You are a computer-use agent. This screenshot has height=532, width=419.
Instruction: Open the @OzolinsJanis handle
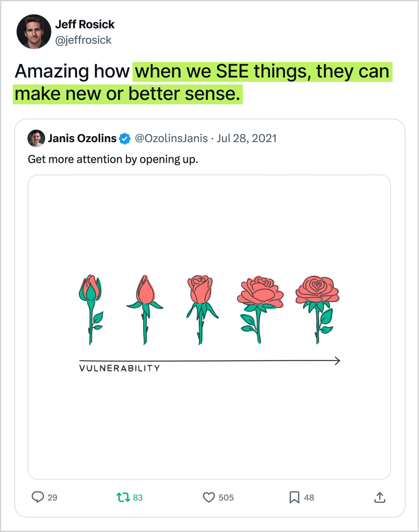point(171,138)
